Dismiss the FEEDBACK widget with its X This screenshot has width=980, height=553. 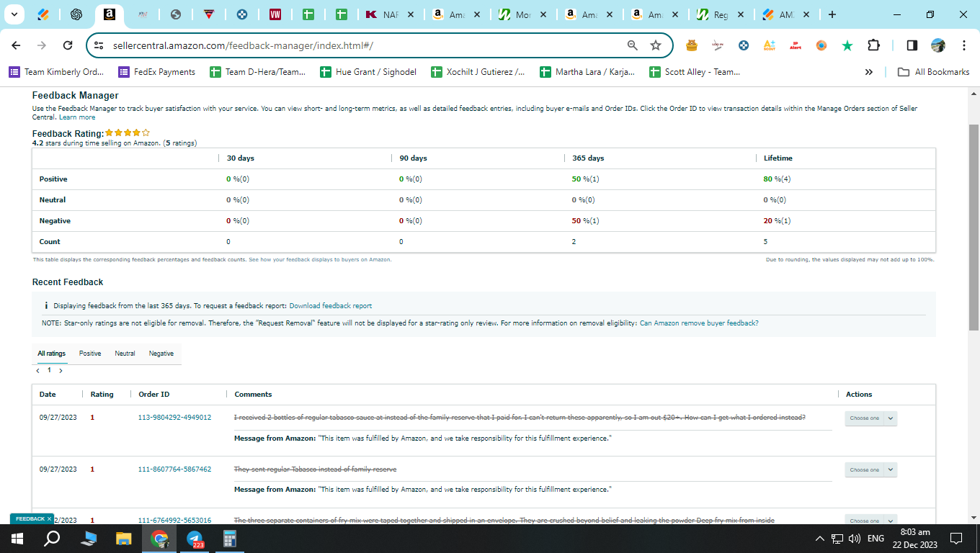point(49,518)
